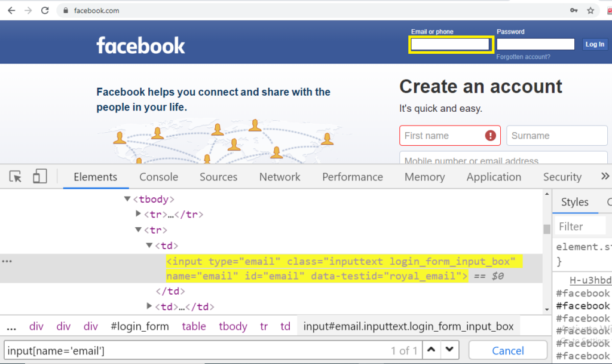Show more DevTools tabs chevron
612x364 pixels.
[x=605, y=176]
